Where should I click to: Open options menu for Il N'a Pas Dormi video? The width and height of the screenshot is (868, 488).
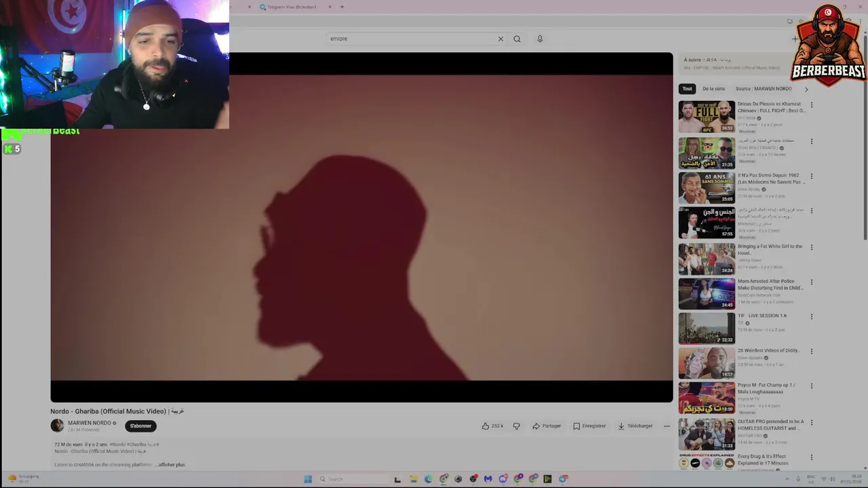(812, 176)
